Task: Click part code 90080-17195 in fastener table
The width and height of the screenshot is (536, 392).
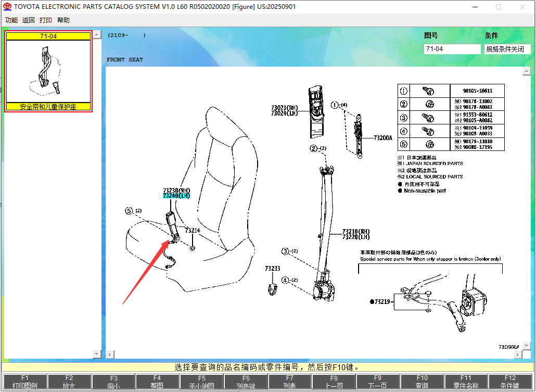Action: pos(478,147)
